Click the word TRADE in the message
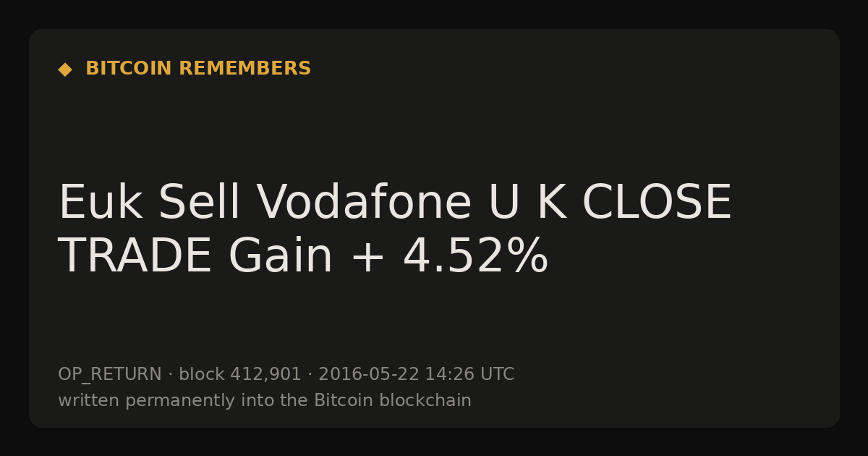The height and width of the screenshot is (456, 868). [x=135, y=257]
